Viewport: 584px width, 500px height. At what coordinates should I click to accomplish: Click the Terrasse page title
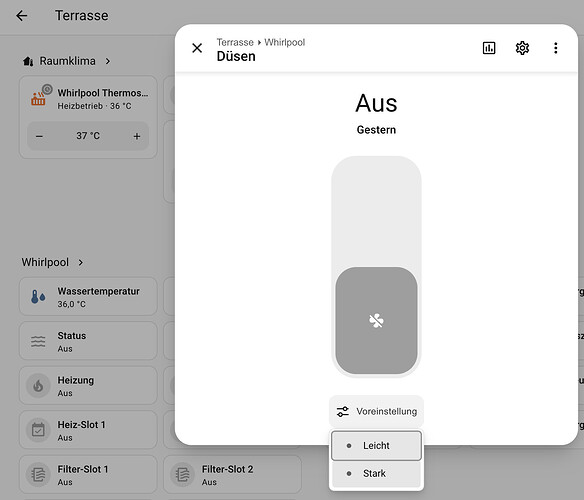82,16
